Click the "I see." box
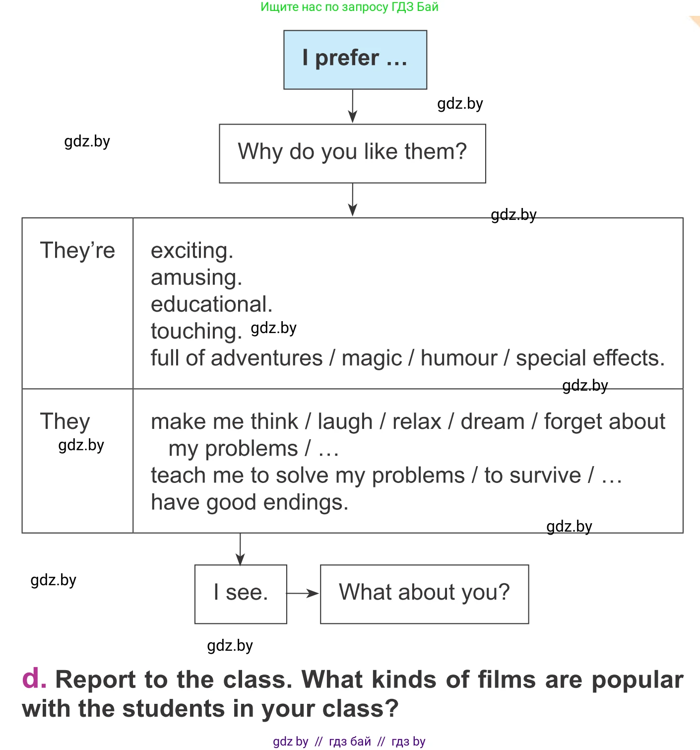This screenshot has width=700, height=750. pyautogui.click(x=241, y=594)
